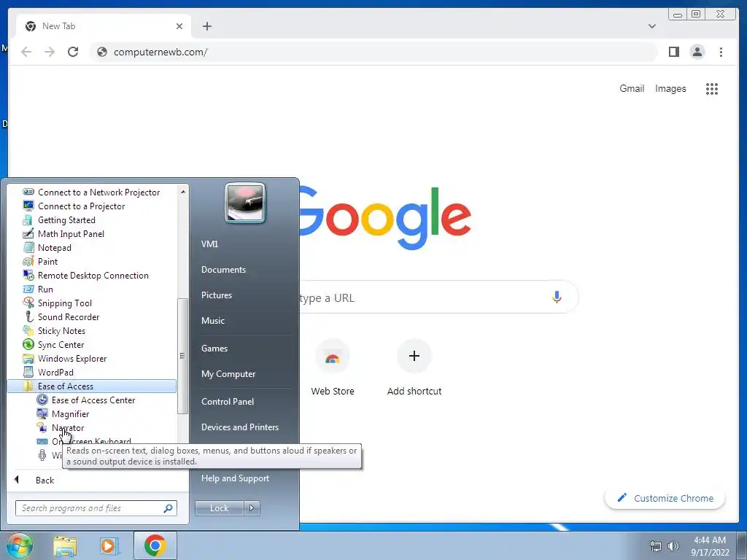Click the programs list scrollbar thumb
The height and width of the screenshot is (560, 747).
tap(182, 356)
